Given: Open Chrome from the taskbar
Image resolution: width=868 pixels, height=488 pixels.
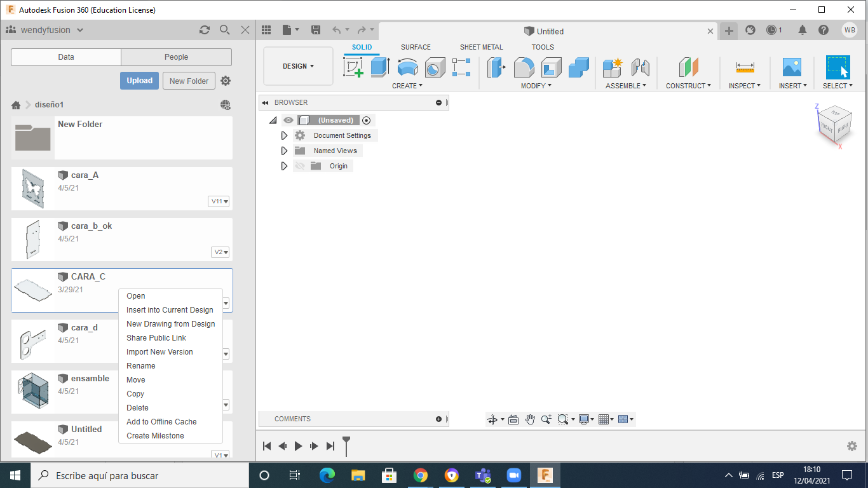Looking at the screenshot, I should 420,475.
